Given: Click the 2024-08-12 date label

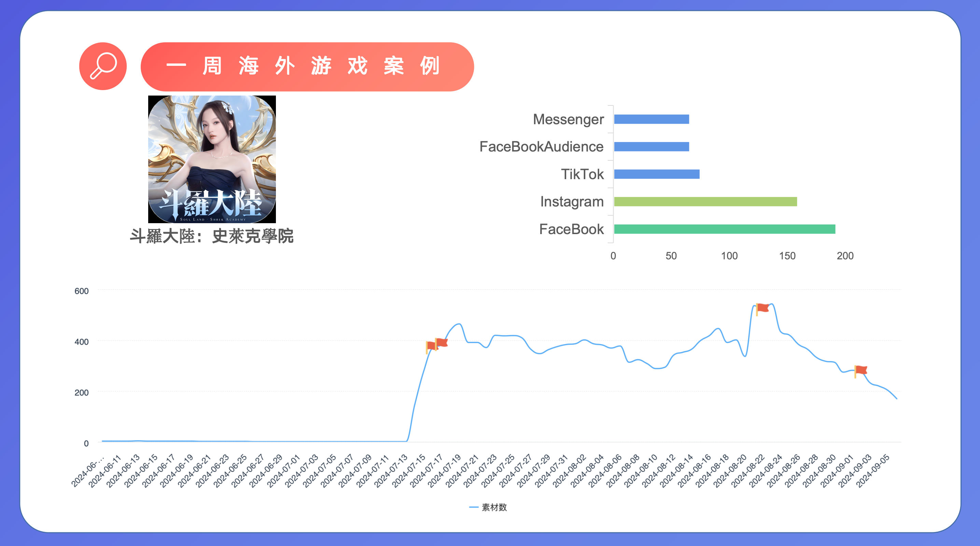Looking at the screenshot, I should pos(659,471).
